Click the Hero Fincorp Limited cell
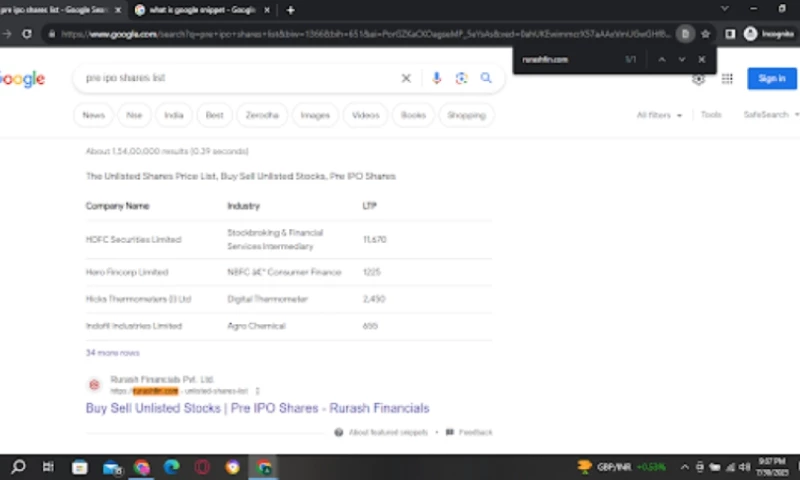This screenshot has width=800, height=480. [x=127, y=272]
